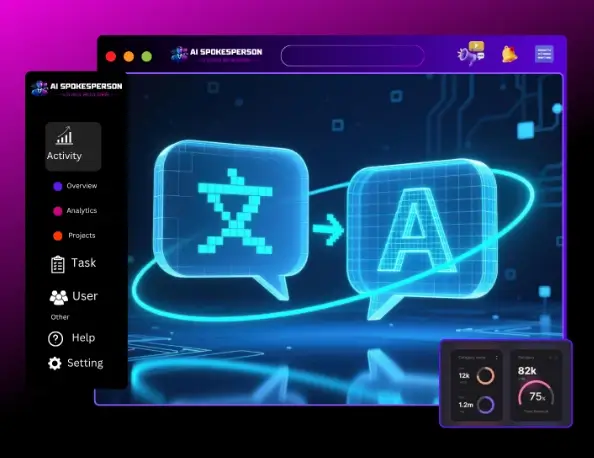This screenshot has height=458, width=594.
Task: Select the pink Analytics dot
Action: click(x=58, y=211)
